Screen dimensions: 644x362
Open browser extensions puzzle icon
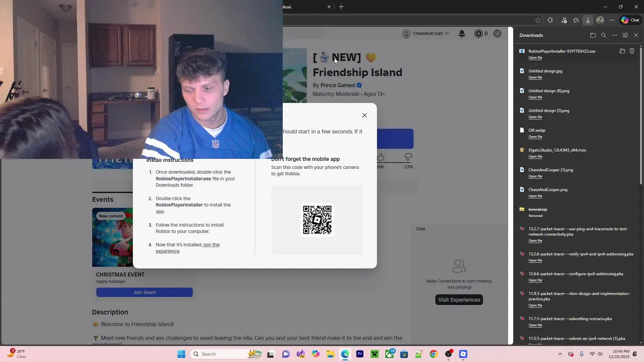point(550,20)
